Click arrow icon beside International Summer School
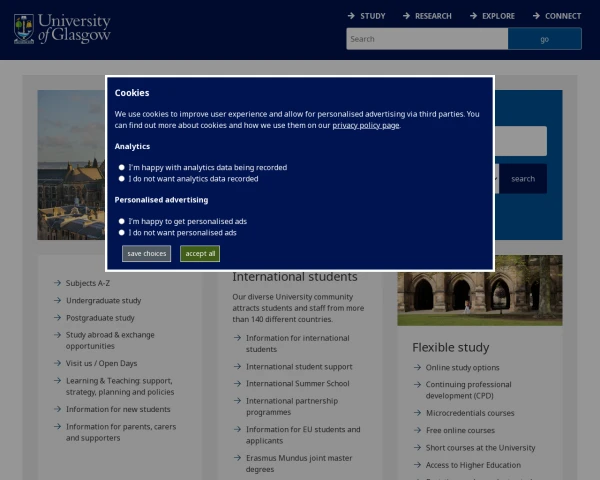Viewport: 600px width, 480px height. [x=237, y=384]
